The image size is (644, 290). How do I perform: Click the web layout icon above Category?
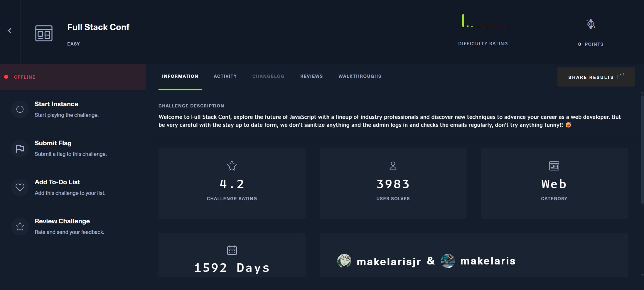coord(554,166)
